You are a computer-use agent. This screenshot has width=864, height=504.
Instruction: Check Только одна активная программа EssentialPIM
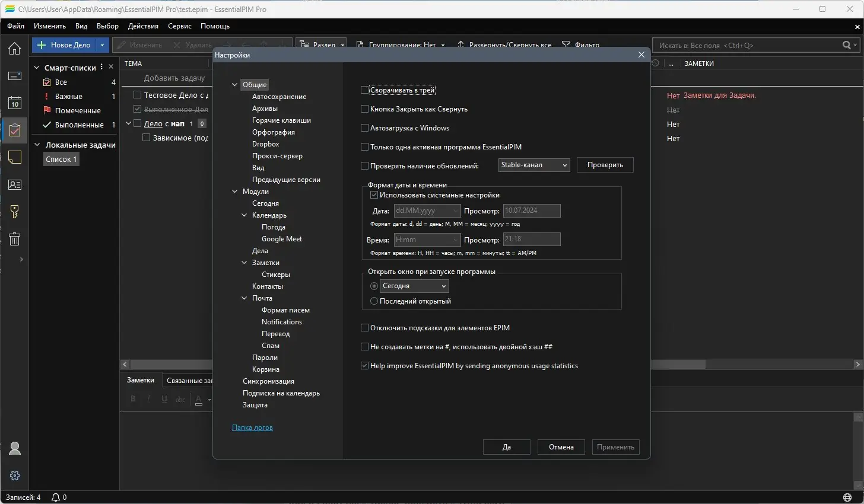click(364, 147)
